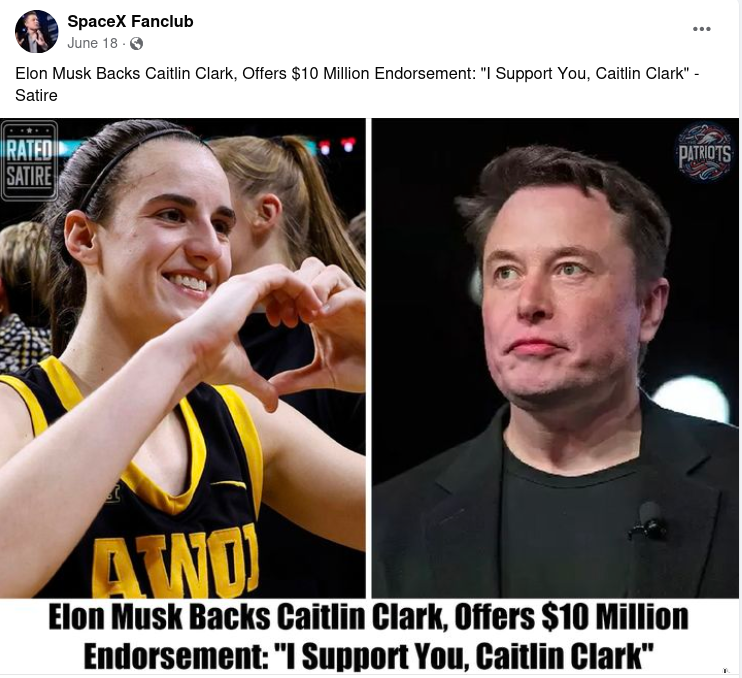This screenshot has width=742, height=678.
Task: Open the Caitlin Clark photo on left
Action: pos(183,358)
